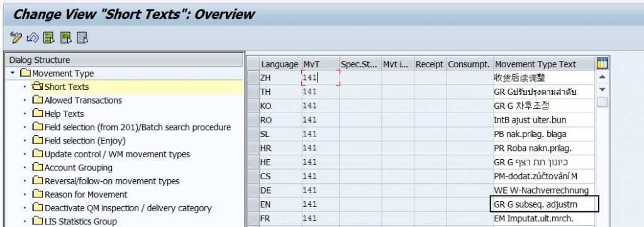Click the Deselect All toolbar icon

[x=82, y=38]
